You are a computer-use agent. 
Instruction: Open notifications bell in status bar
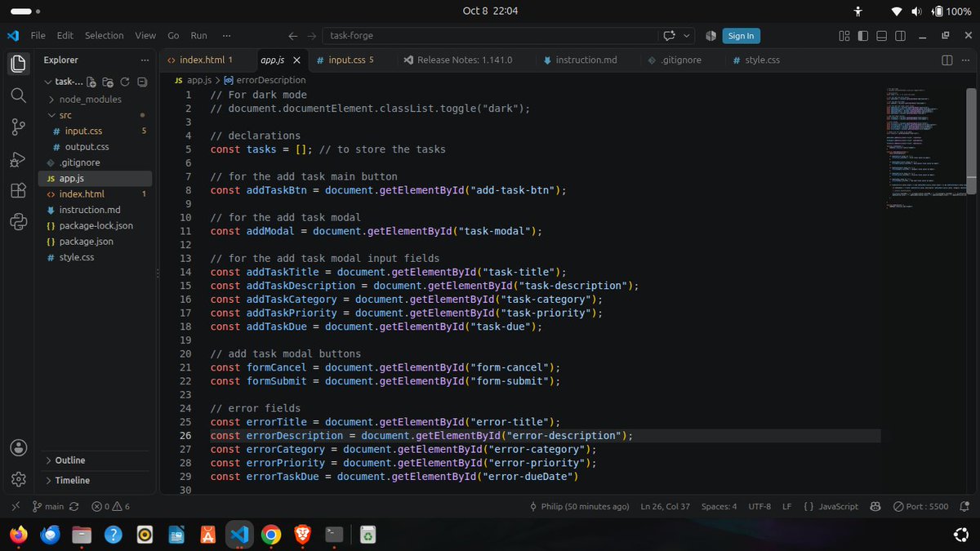(x=964, y=506)
